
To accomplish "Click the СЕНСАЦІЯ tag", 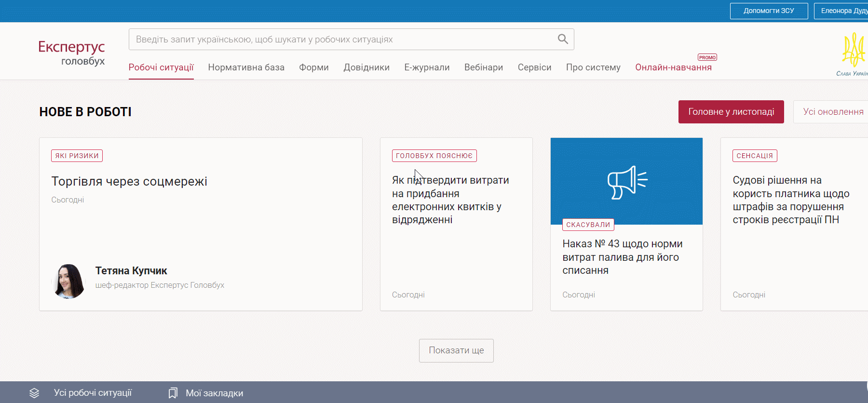I will [755, 156].
